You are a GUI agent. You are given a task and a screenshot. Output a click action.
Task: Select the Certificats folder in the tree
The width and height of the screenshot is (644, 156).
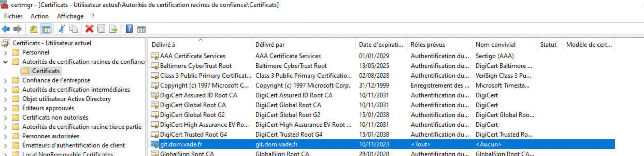tap(46, 71)
